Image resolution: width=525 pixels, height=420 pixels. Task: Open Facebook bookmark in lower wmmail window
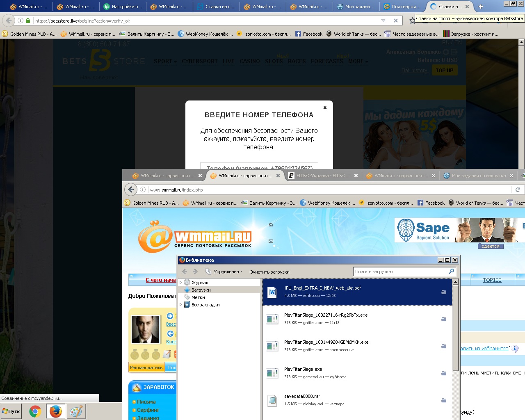[x=431, y=203]
